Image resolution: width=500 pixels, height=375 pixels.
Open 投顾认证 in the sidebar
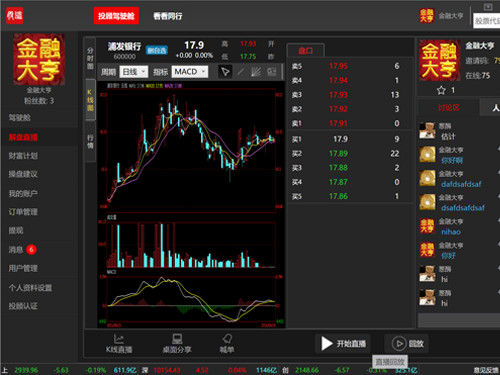coord(23,306)
